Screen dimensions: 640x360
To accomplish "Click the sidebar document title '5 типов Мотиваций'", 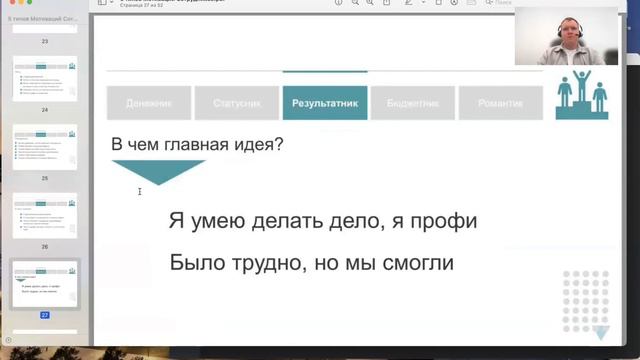I will pos(42,19).
